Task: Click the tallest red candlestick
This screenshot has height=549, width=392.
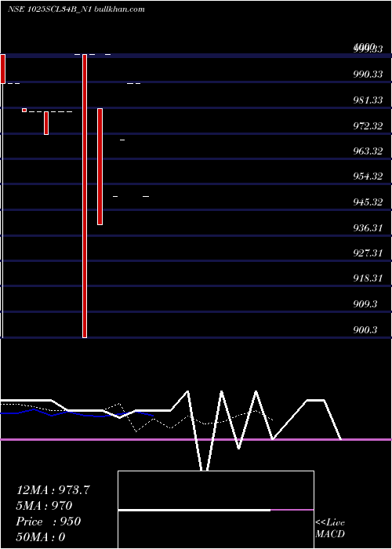Action: pyautogui.click(x=85, y=196)
